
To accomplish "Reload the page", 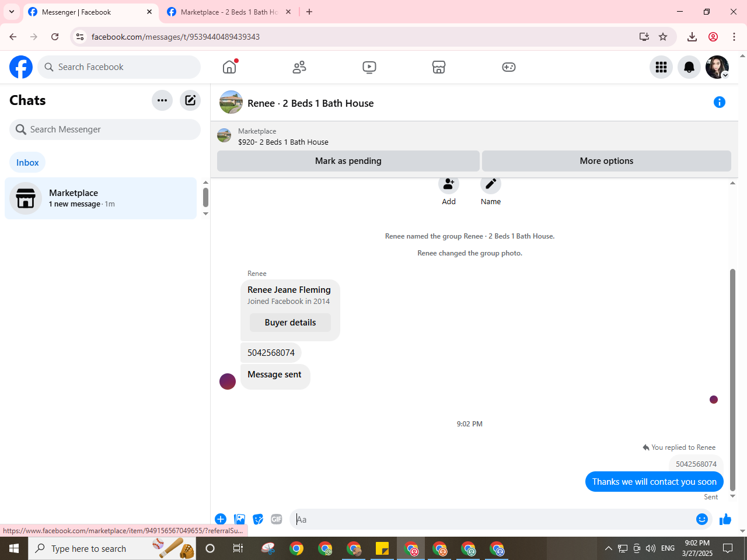I will pos(55,37).
